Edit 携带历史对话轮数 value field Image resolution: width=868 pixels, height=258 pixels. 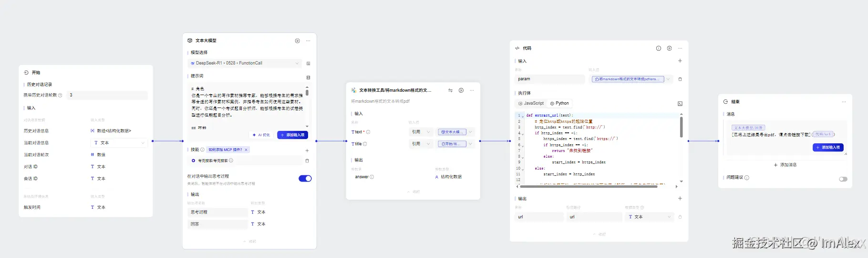(x=107, y=95)
